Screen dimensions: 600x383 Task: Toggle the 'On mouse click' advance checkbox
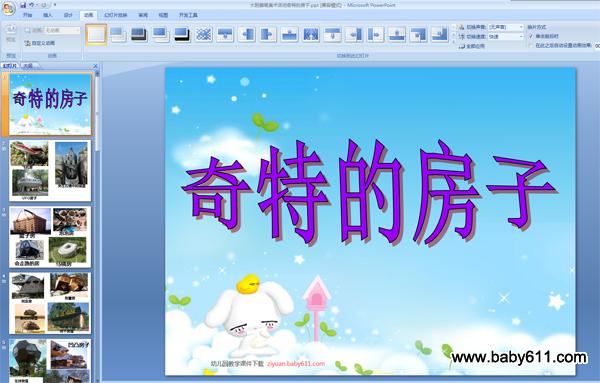531,36
